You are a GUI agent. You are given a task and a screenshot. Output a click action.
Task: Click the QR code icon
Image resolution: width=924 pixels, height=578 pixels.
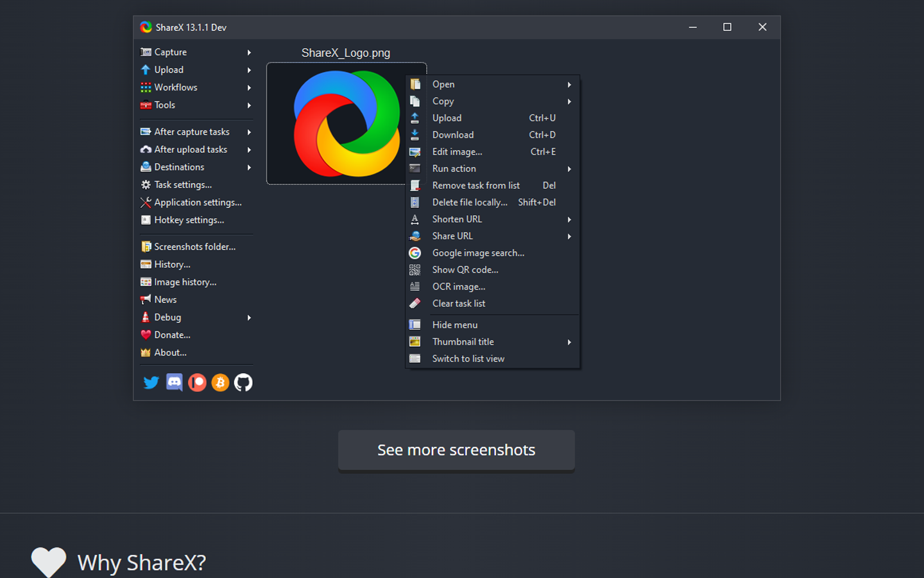[415, 270]
